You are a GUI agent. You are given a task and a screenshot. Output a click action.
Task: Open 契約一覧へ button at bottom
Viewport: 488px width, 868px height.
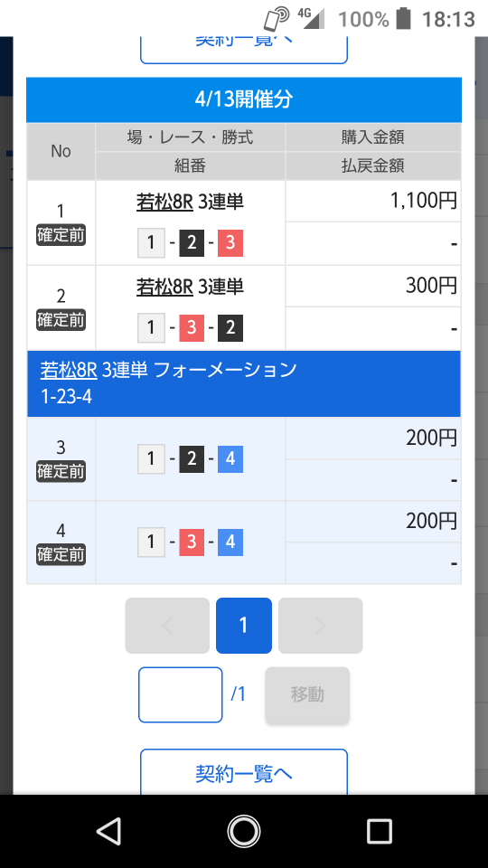pos(244,773)
